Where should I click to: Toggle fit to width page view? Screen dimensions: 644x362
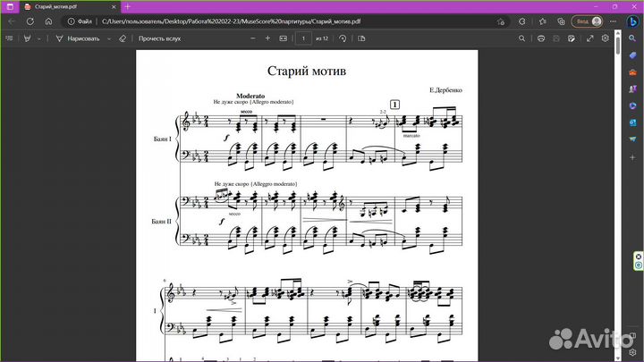[x=284, y=38]
